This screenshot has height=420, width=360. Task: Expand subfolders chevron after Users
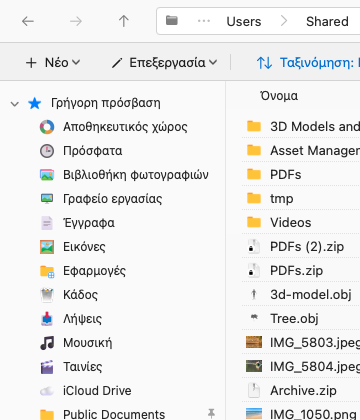(x=284, y=21)
